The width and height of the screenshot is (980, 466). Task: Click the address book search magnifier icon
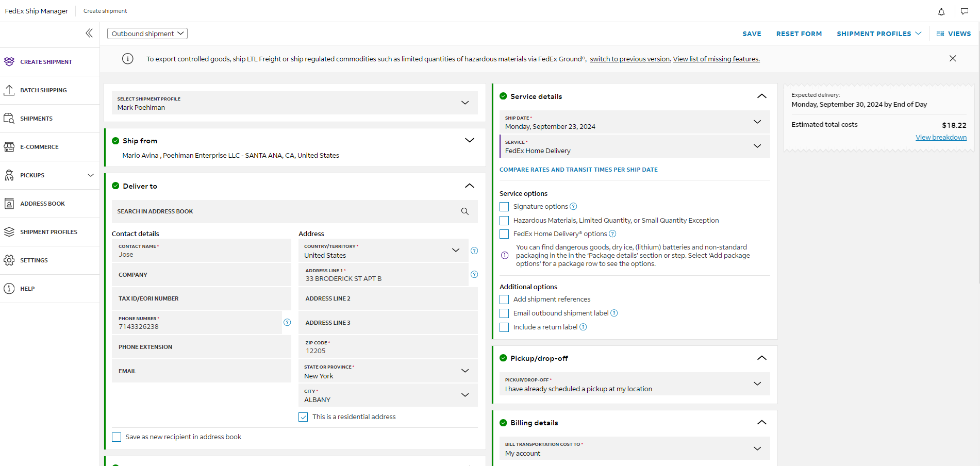[x=465, y=211]
